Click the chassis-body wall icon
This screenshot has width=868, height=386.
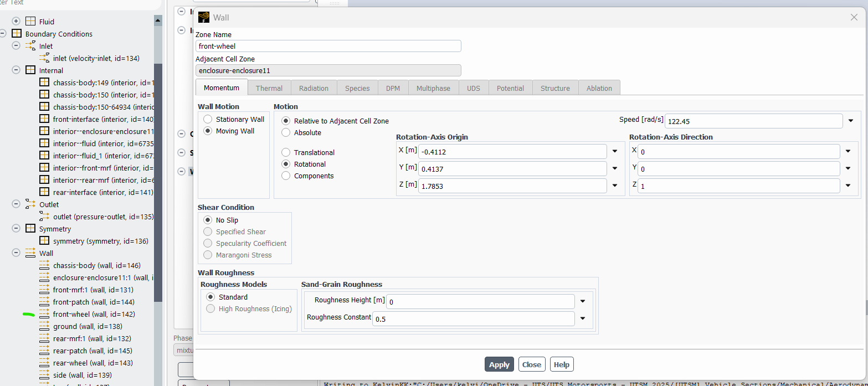click(x=44, y=265)
